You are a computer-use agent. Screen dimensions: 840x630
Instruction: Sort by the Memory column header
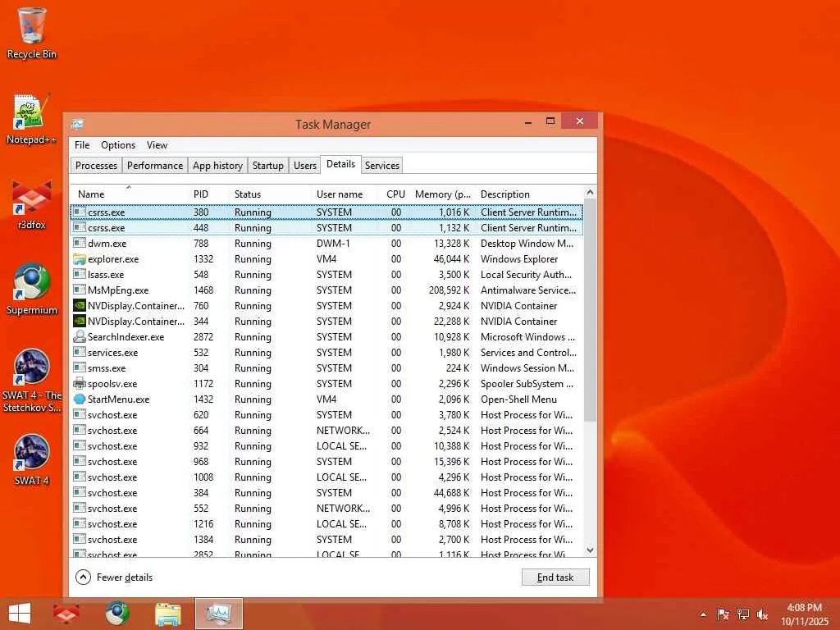click(442, 194)
